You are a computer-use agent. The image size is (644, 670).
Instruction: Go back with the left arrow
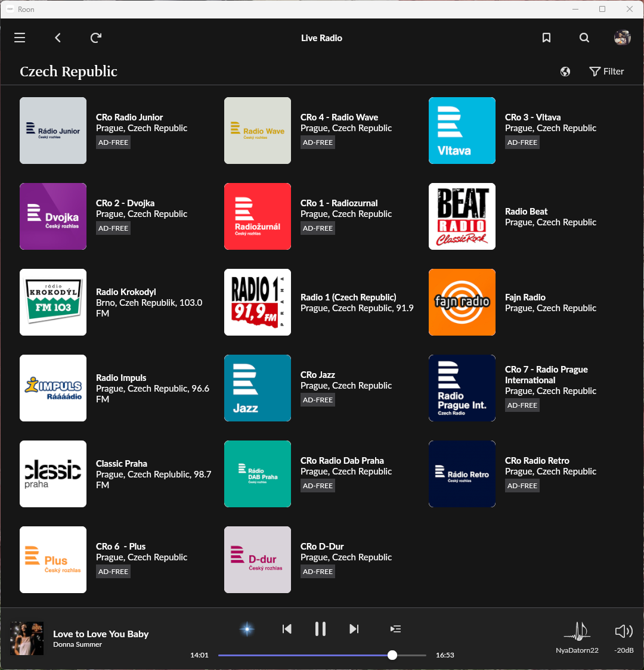click(58, 38)
